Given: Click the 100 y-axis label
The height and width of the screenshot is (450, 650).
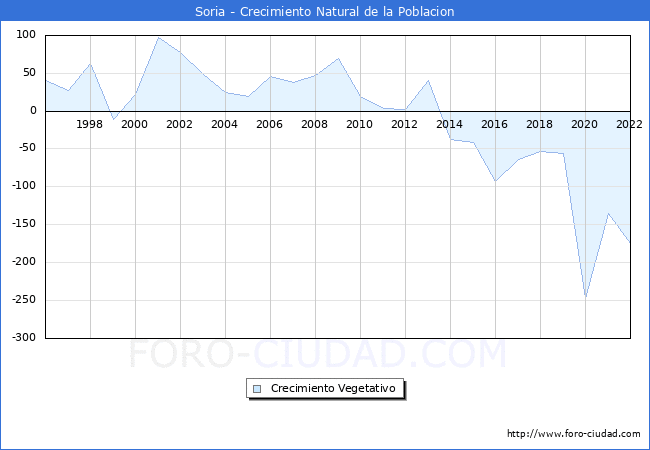Looking at the screenshot, I should 26,34.
